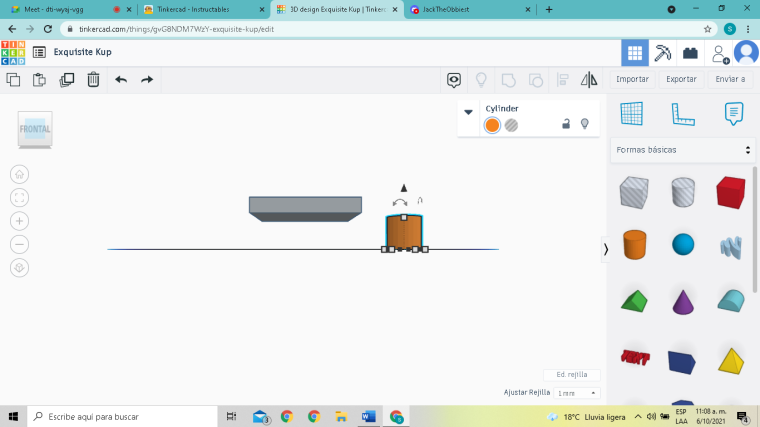
Task: Collapse the shapes side panel chevron
Action: pyautogui.click(x=605, y=250)
